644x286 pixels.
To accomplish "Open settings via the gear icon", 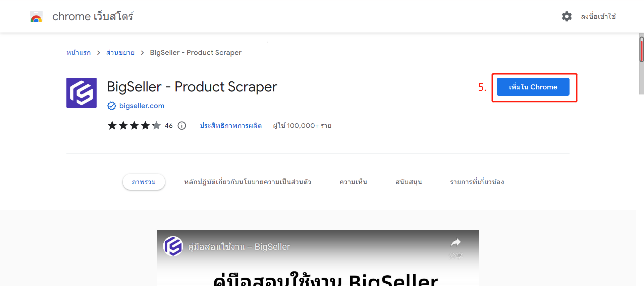I will pos(567,16).
